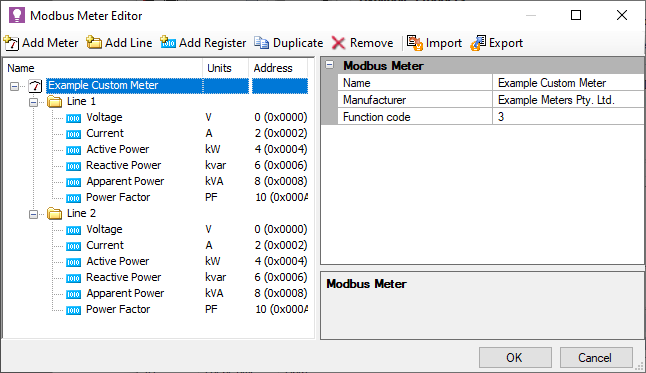646x373 pixels.
Task: Click register icon for Line 1 Voltage
Action: (x=73, y=118)
